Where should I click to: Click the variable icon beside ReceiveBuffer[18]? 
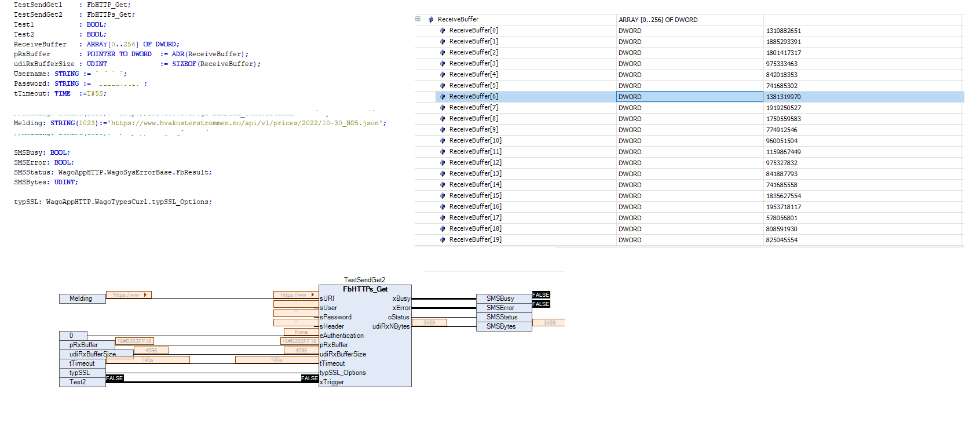click(443, 229)
